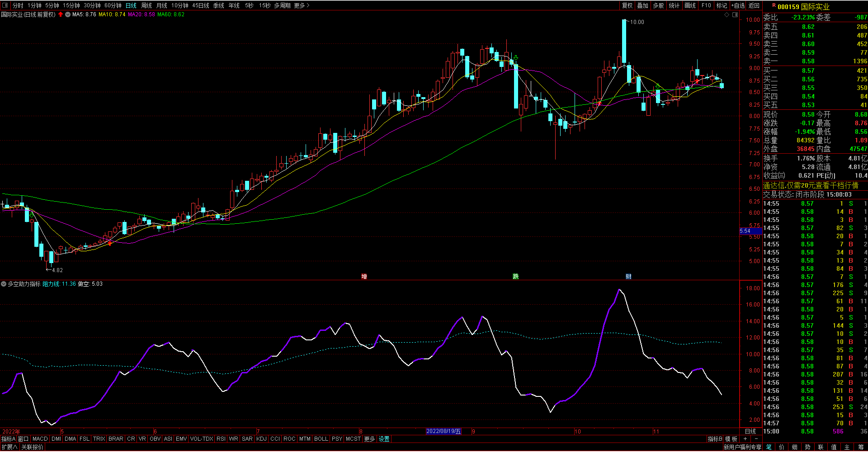Select the MCST indicator
Viewport: 868px width, 452px height.
point(353,439)
